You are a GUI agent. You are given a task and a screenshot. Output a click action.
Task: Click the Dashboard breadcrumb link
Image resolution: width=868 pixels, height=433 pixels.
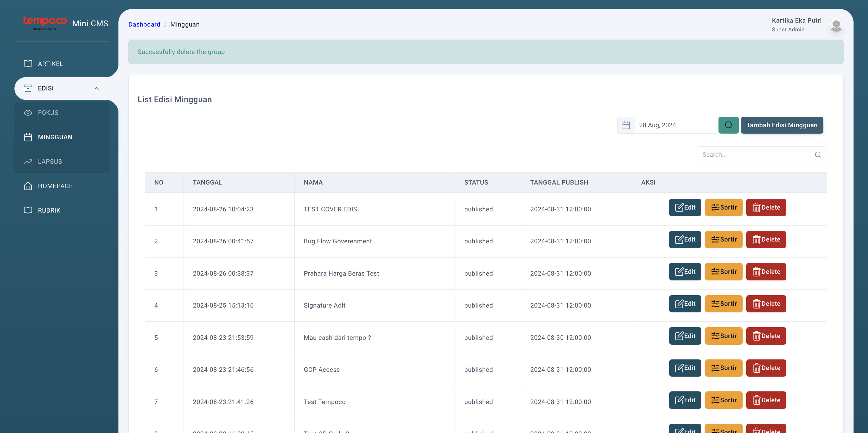click(x=144, y=24)
